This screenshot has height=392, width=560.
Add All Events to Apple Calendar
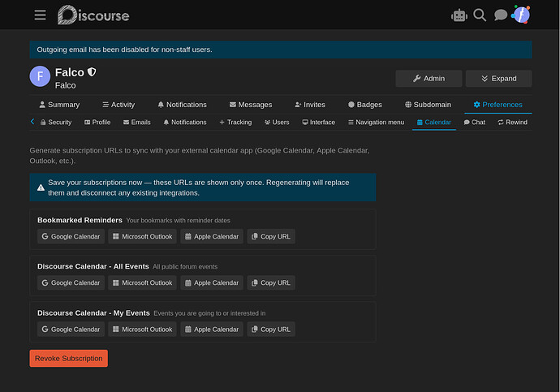(212, 282)
